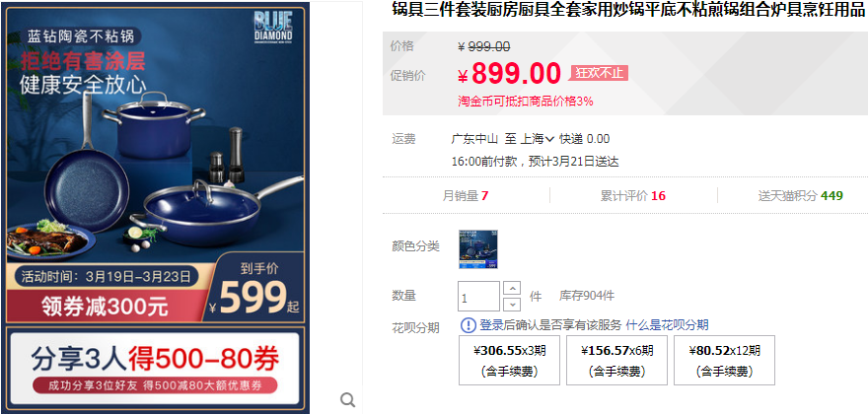The width and height of the screenshot is (868, 414).
Task: Decrease quantity with the down arrow
Action: 513,304
